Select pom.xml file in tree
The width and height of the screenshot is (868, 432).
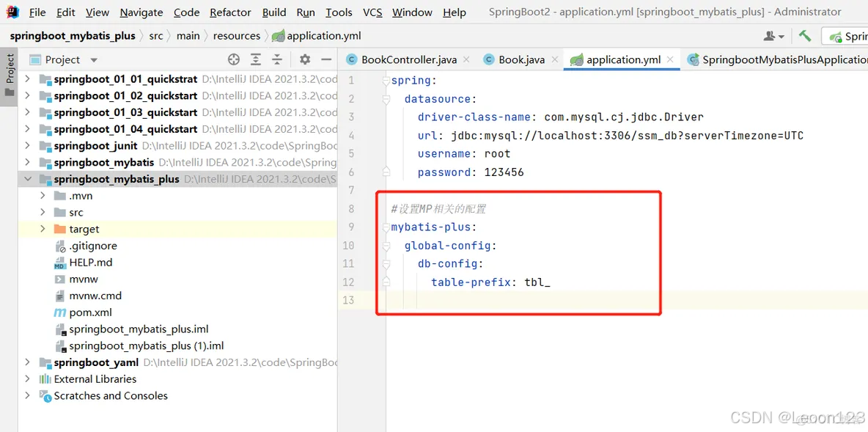[x=83, y=312]
